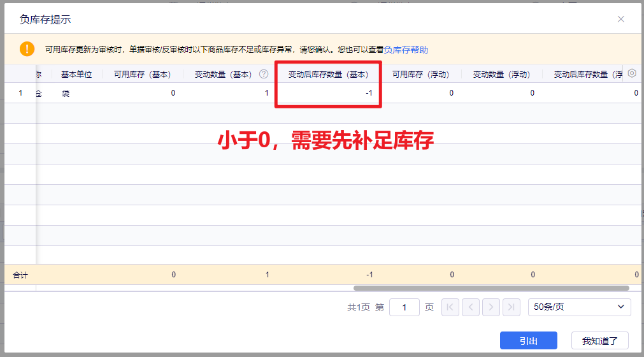
Task: Jump to last page of results
Action: 511,307
